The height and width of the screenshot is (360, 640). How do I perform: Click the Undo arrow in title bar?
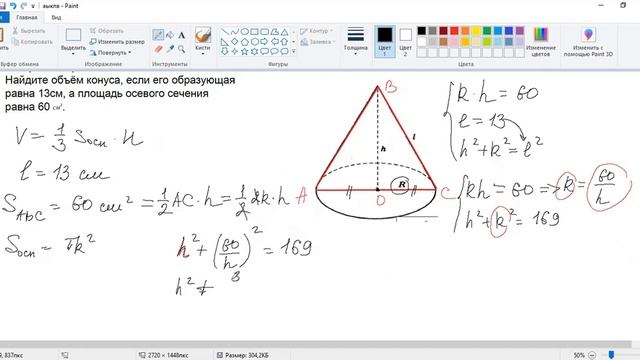(13, 6)
